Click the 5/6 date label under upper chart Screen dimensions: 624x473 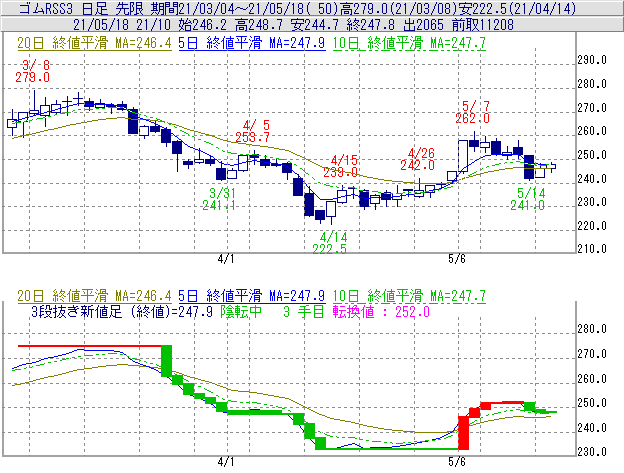pos(456,259)
